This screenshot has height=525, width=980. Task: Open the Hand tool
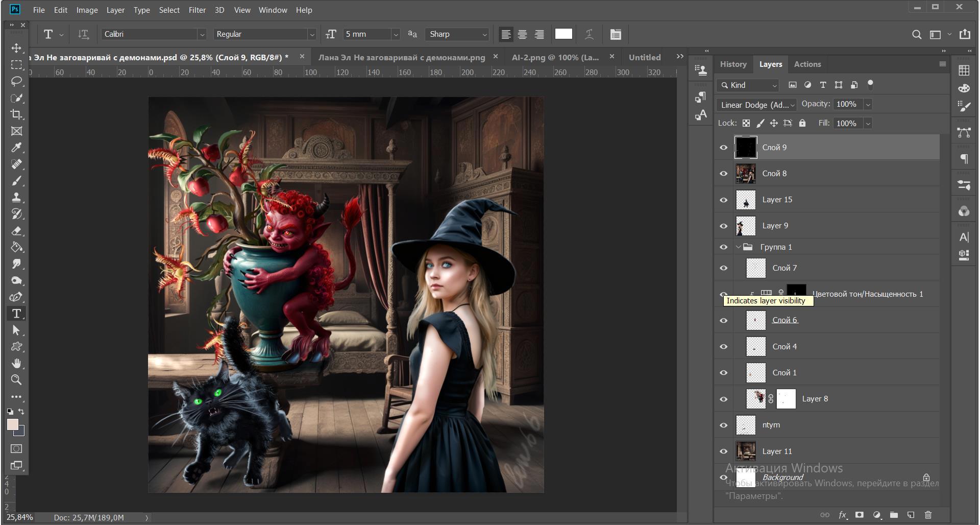[x=16, y=363]
